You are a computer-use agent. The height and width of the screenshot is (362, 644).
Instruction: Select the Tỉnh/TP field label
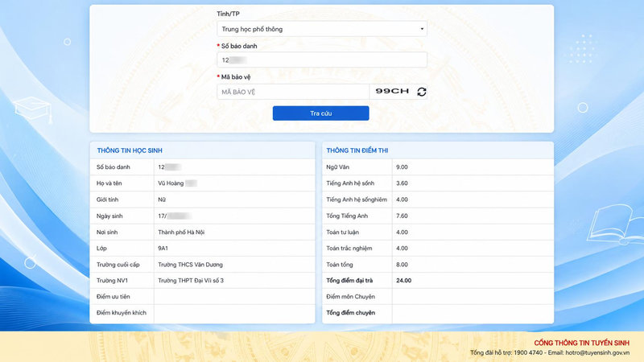(228, 14)
